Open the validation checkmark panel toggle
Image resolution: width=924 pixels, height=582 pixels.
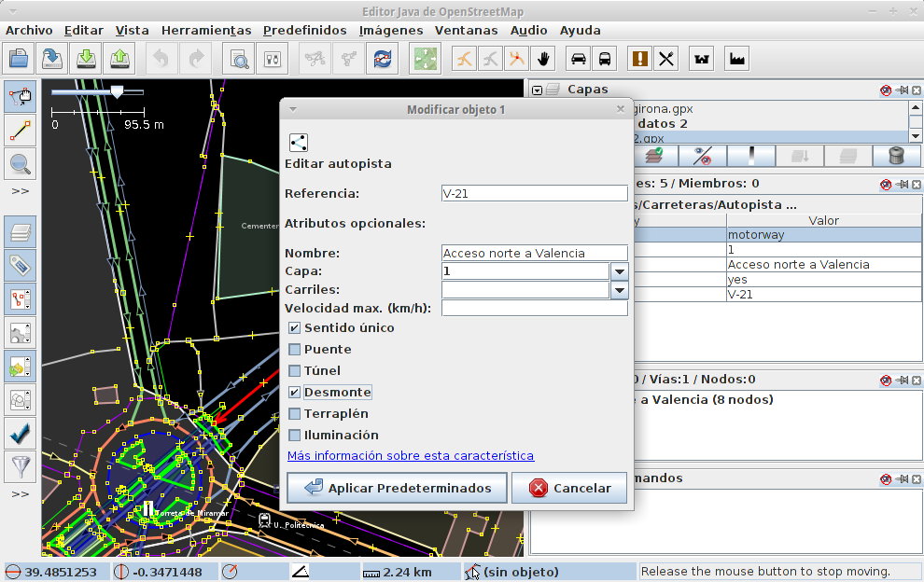tap(20, 432)
